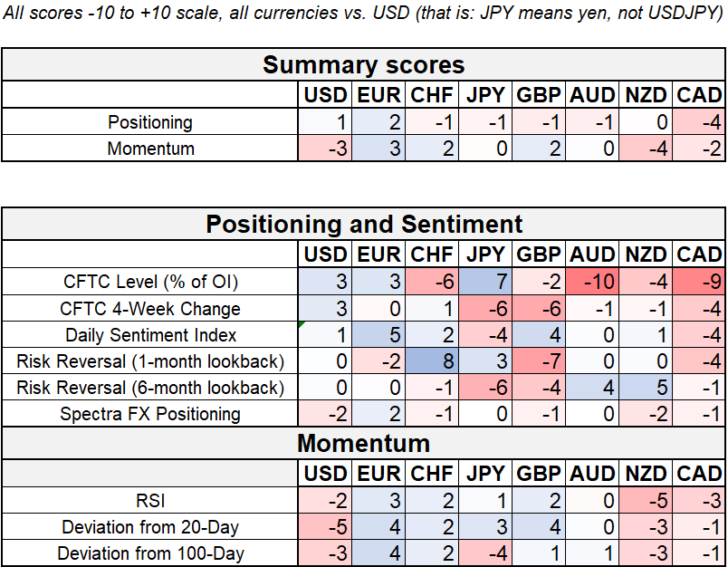Click the Momentum section header above RSI
Viewport: 728px width, 567px height.
pyautogui.click(x=363, y=444)
